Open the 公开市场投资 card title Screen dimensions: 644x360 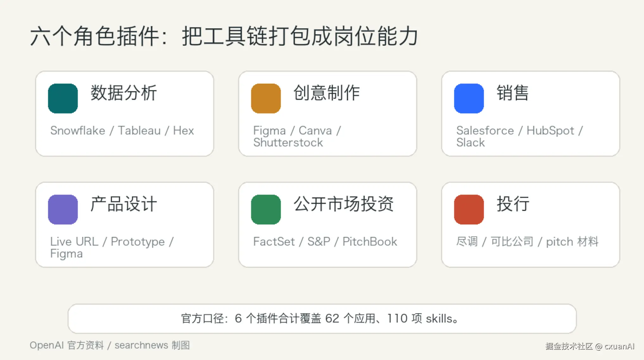(x=343, y=204)
